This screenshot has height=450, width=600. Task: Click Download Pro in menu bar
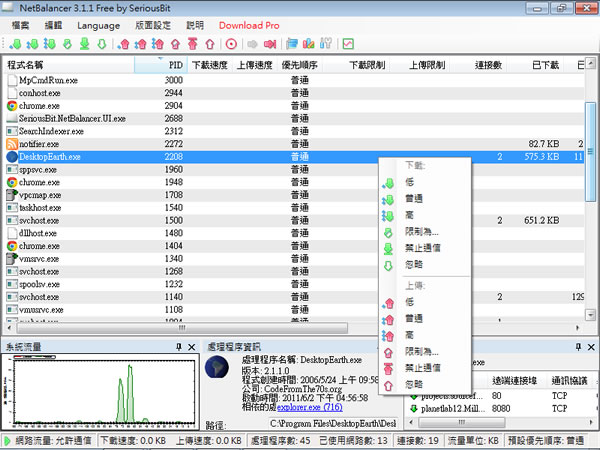249,26
